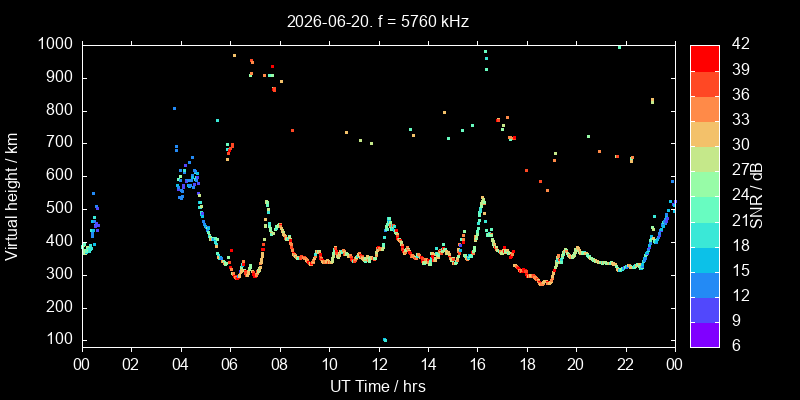This screenshot has width=800, height=400.
Task: Click the violet 6-9 dB colorbar segment
Action: tap(705, 334)
